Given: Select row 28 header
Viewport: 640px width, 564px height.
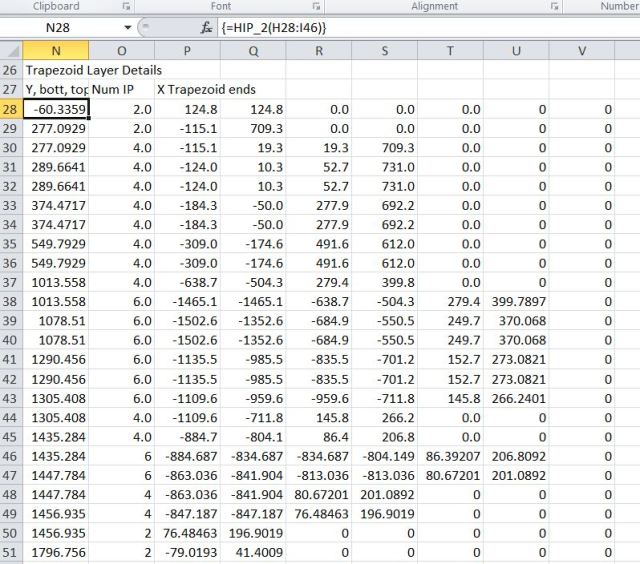Looking at the screenshot, I should (x=10, y=109).
